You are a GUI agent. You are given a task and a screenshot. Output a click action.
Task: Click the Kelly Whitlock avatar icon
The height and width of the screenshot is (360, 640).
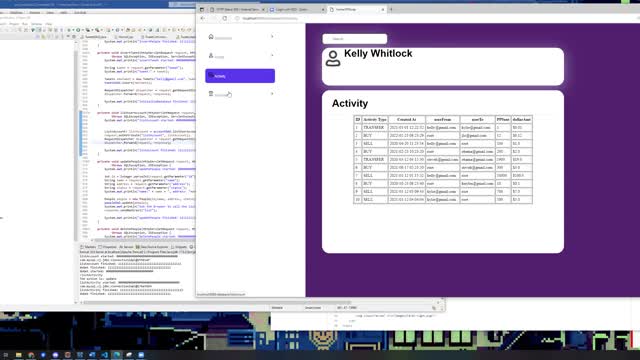(333, 58)
